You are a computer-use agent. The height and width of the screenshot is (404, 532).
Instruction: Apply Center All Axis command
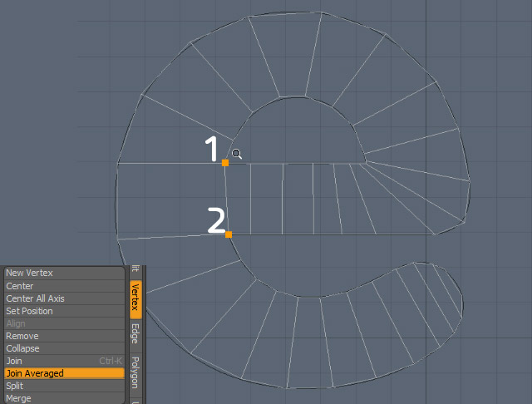(x=65, y=298)
